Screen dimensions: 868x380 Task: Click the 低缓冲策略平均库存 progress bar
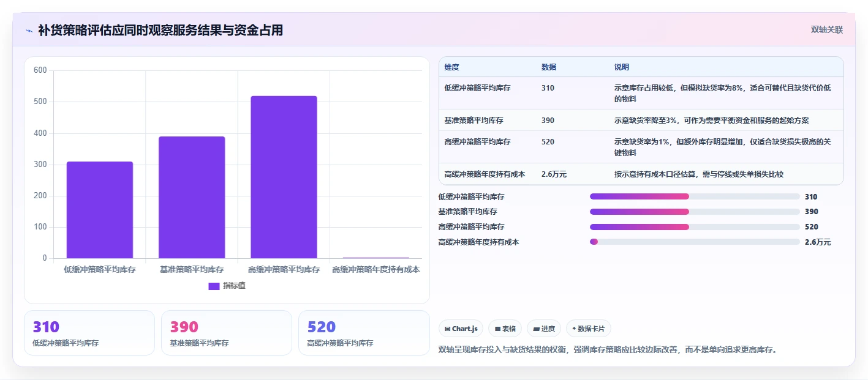coord(695,196)
